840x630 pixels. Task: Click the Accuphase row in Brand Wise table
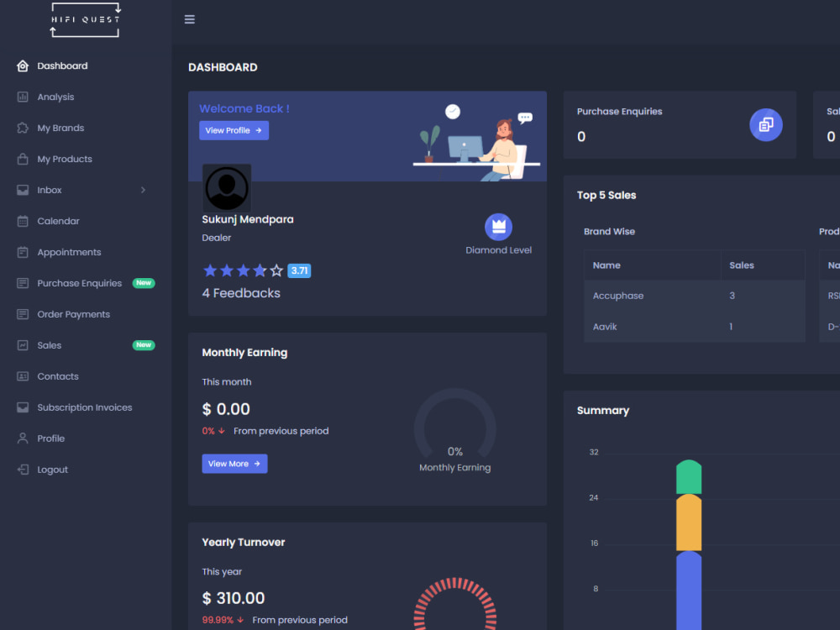(x=695, y=296)
